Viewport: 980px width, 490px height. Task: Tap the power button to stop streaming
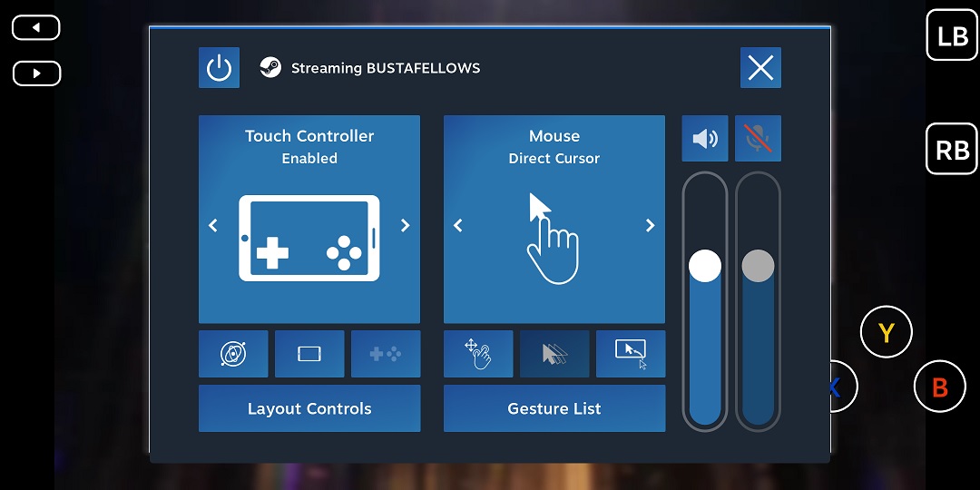(x=219, y=67)
